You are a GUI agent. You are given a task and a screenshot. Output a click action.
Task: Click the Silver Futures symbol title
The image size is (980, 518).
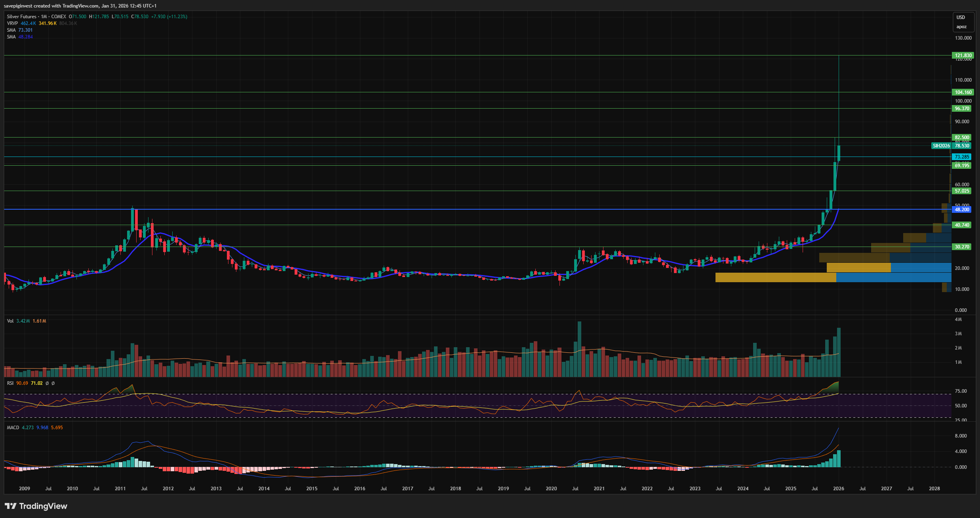(x=21, y=17)
